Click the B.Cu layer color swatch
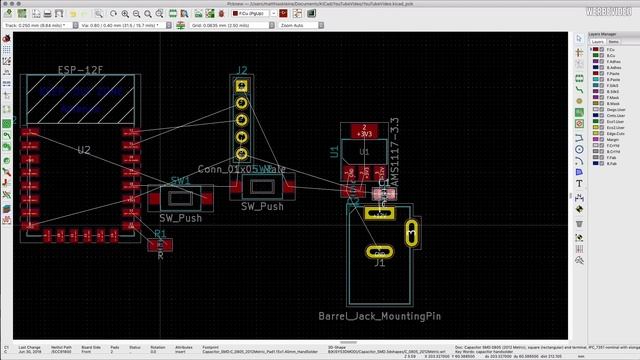 [x=596, y=56]
